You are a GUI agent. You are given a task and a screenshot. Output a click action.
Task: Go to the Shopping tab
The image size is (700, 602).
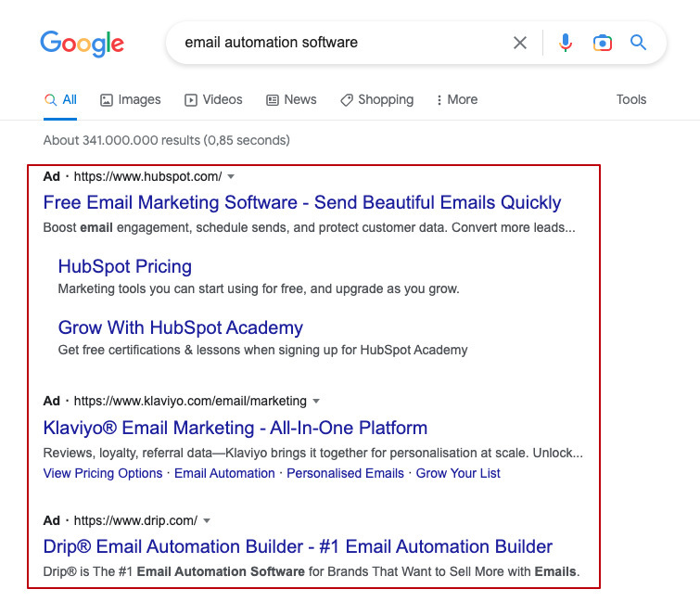pyautogui.click(x=376, y=100)
